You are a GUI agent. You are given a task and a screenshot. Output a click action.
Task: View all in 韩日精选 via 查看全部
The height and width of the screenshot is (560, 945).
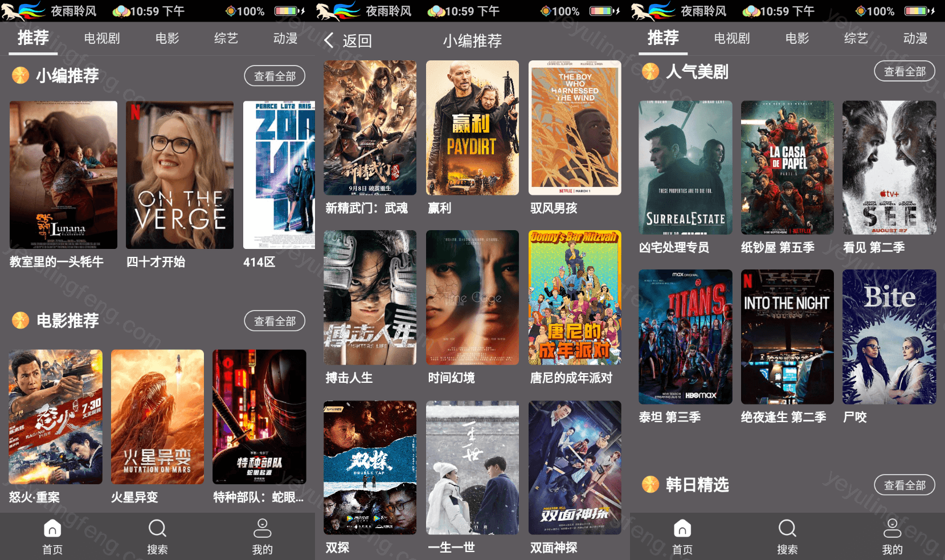905,485
